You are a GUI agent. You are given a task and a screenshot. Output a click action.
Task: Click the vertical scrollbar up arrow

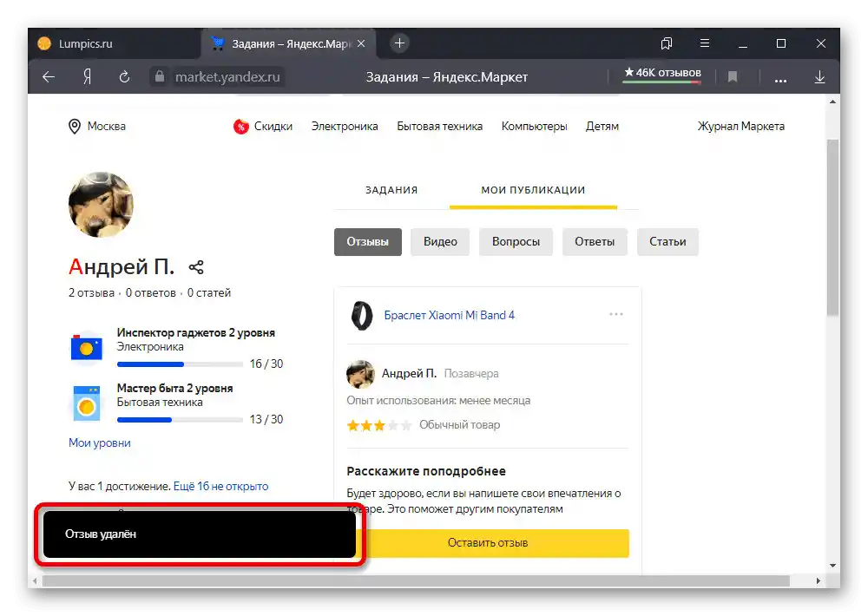(832, 102)
